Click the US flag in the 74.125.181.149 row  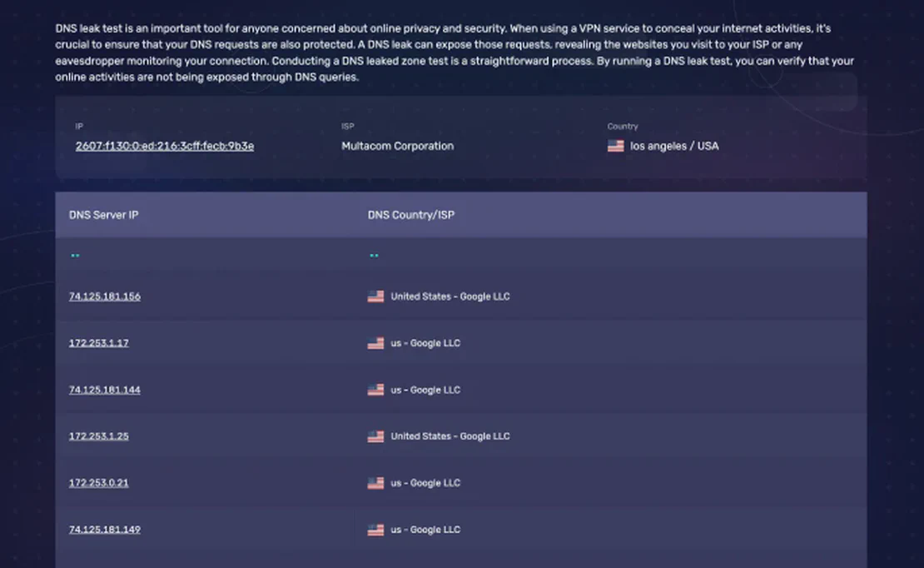point(375,530)
